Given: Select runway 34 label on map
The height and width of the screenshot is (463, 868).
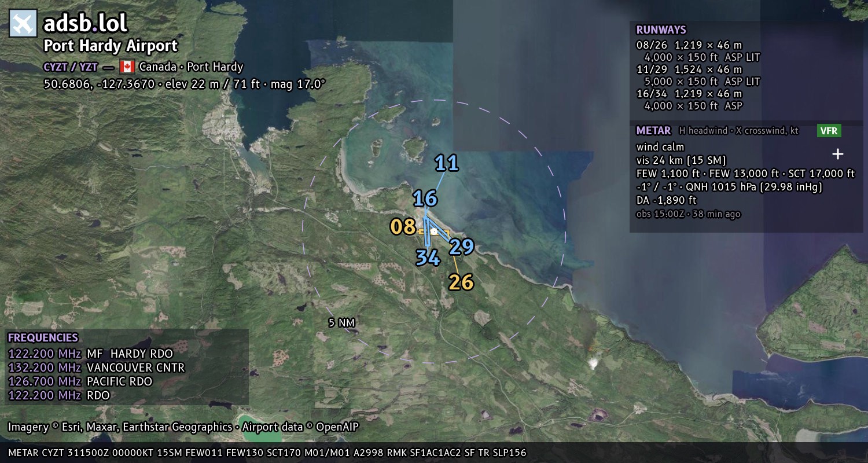Looking at the screenshot, I should coord(428,258).
